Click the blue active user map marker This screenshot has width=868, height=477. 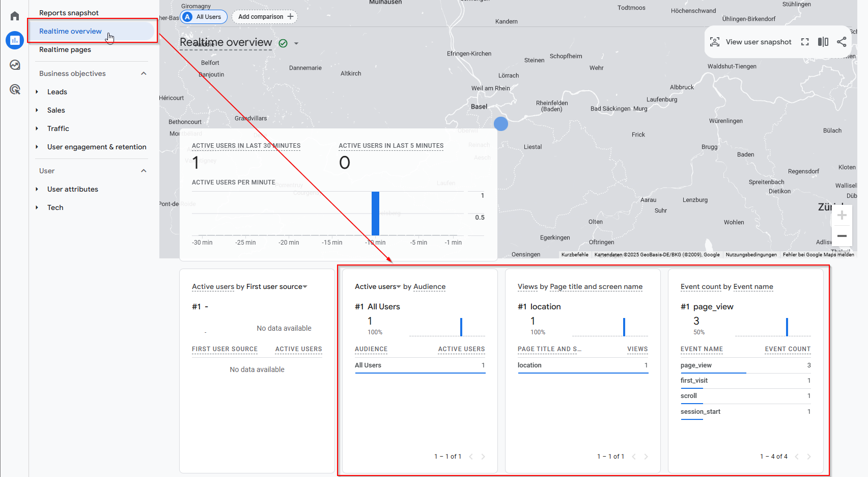click(501, 123)
